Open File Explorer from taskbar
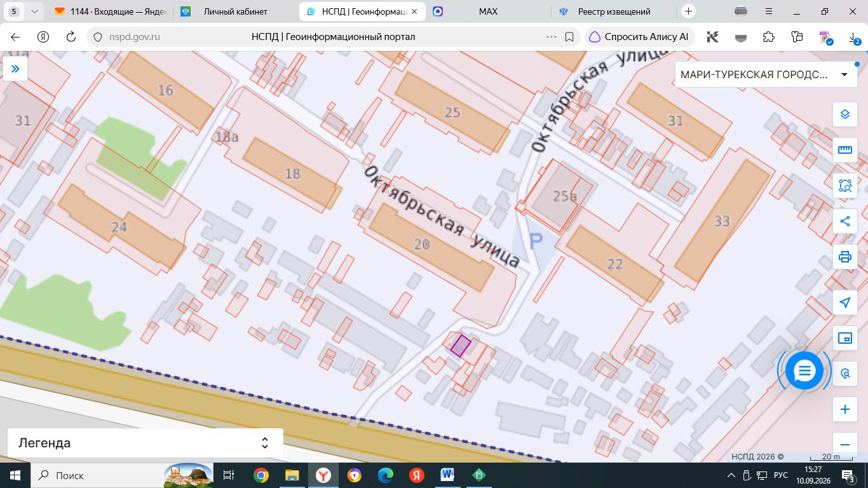This screenshot has height=488, width=868. tap(292, 475)
